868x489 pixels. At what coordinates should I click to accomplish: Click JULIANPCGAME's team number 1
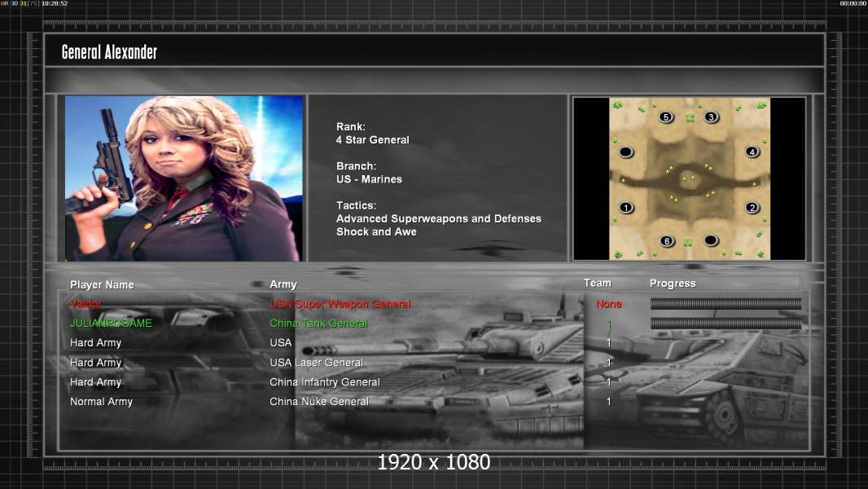point(608,324)
